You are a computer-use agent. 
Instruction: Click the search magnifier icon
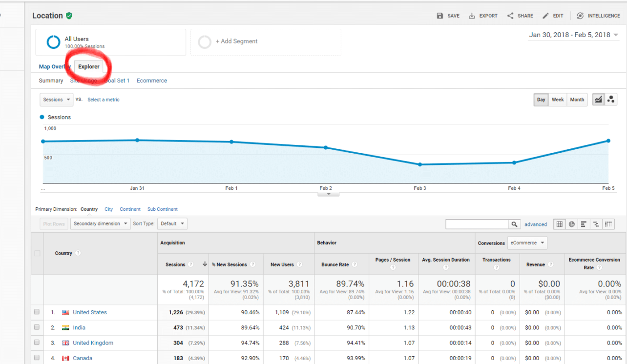tap(514, 224)
